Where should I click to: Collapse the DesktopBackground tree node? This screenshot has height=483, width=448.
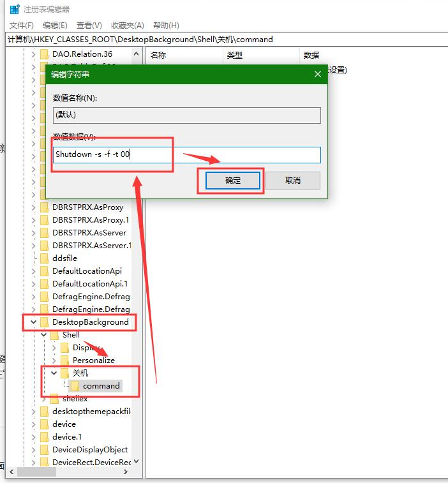tap(33, 322)
